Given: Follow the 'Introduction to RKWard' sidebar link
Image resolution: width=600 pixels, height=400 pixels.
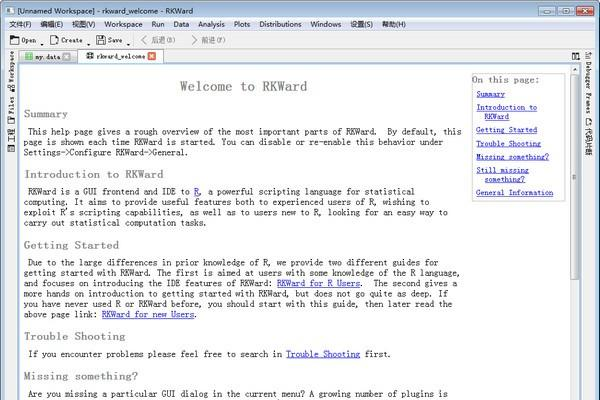Looking at the screenshot, I should (x=507, y=112).
